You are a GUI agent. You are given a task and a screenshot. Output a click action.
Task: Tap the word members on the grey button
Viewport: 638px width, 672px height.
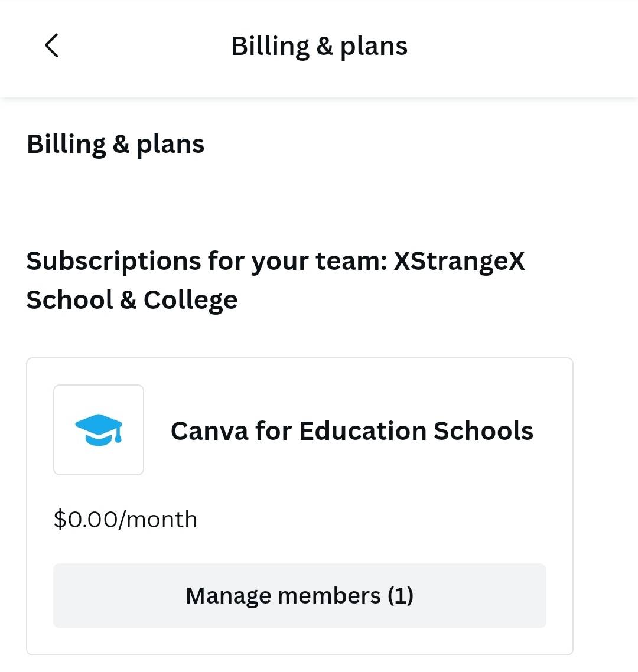click(329, 595)
